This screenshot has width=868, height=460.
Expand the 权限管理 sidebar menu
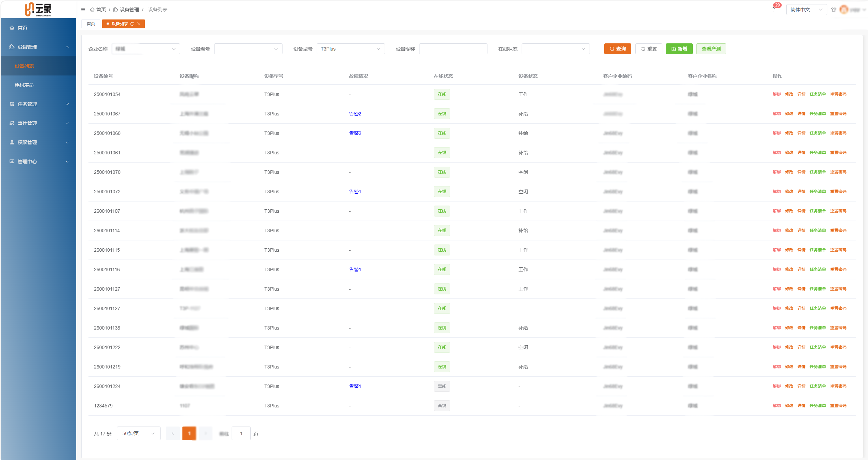tap(39, 142)
